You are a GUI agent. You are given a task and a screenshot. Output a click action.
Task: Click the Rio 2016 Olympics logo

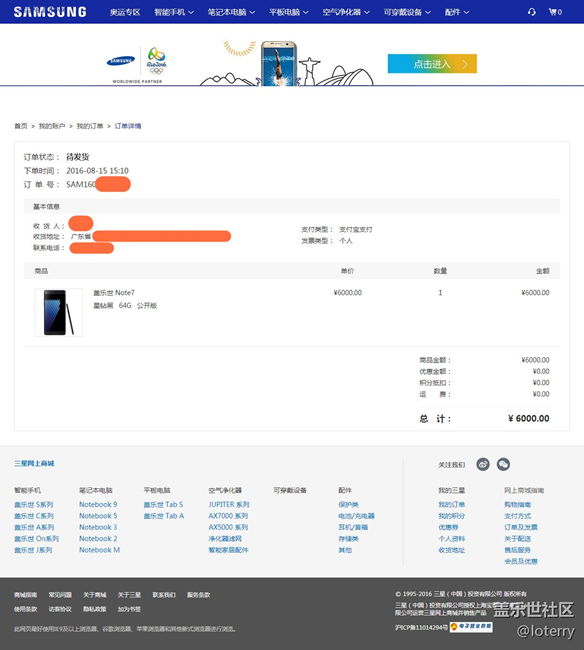(156, 61)
